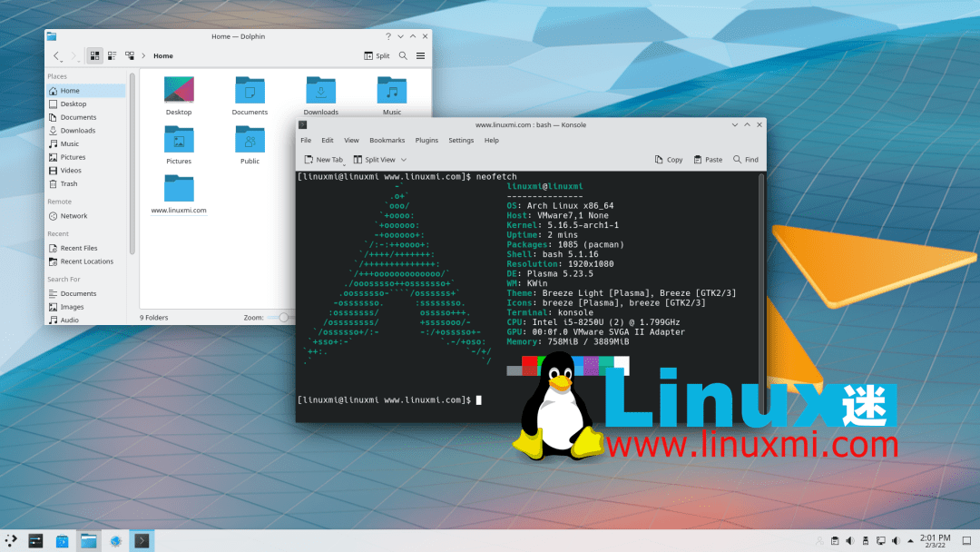Enable Split View in Konsole
The width and height of the screenshot is (980, 552).
click(379, 159)
